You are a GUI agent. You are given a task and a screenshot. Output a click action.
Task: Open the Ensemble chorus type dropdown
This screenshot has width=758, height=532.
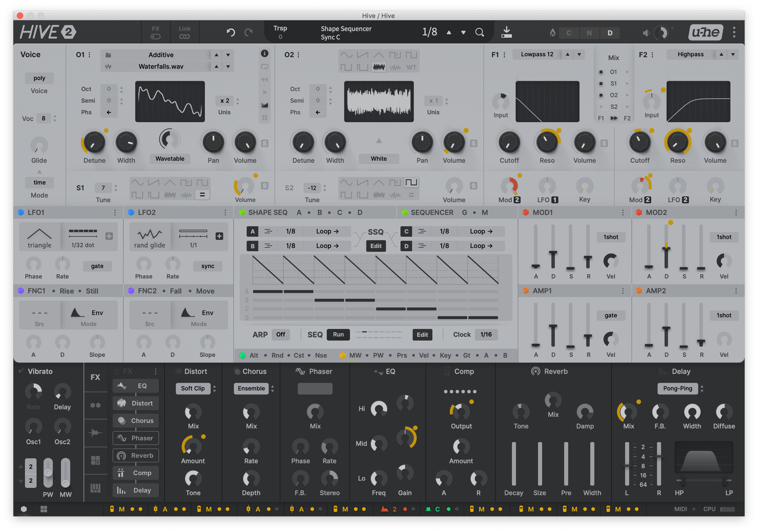(251, 388)
